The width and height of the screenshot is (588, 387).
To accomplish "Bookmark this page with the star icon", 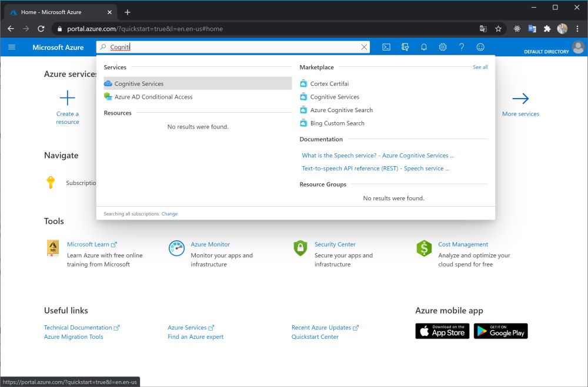I will (x=498, y=29).
